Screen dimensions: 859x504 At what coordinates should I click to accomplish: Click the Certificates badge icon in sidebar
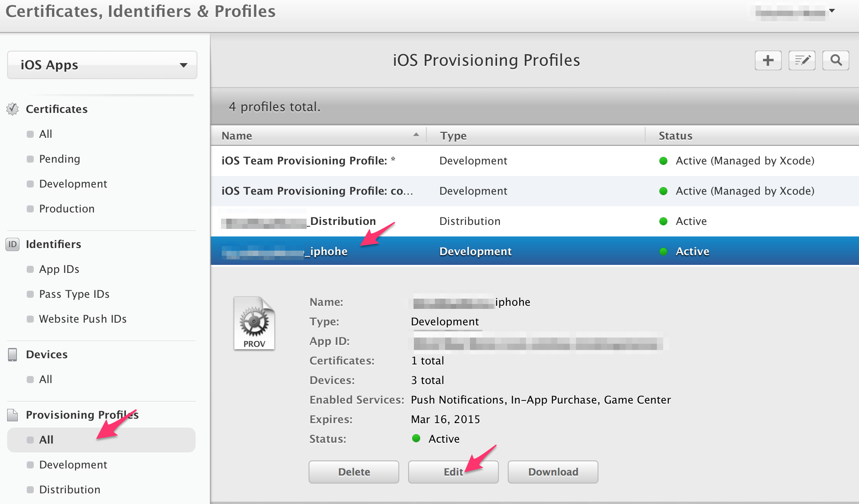click(12, 108)
